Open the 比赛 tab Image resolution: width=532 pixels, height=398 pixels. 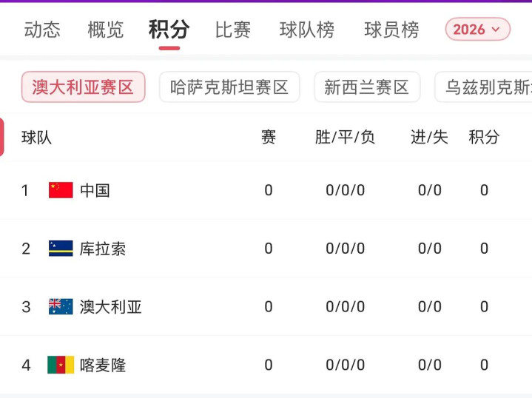click(233, 30)
